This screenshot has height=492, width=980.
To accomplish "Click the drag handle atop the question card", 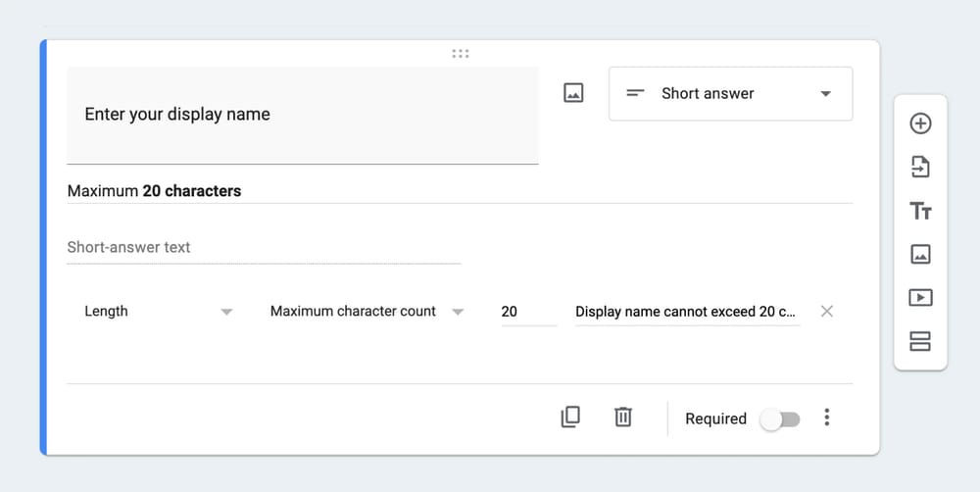I will [x=461, y=53].
